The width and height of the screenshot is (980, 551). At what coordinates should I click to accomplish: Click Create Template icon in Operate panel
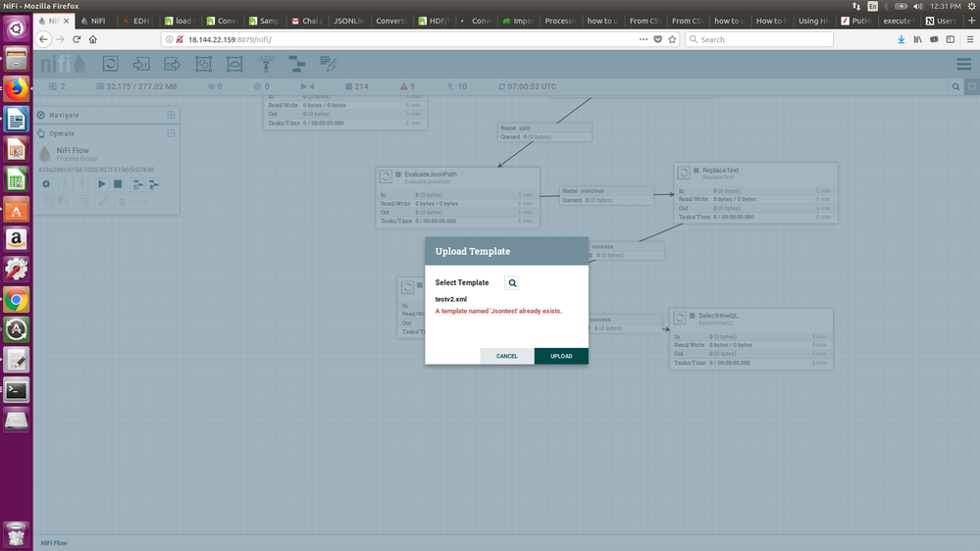pyautogui.click(x=137, y=184)
